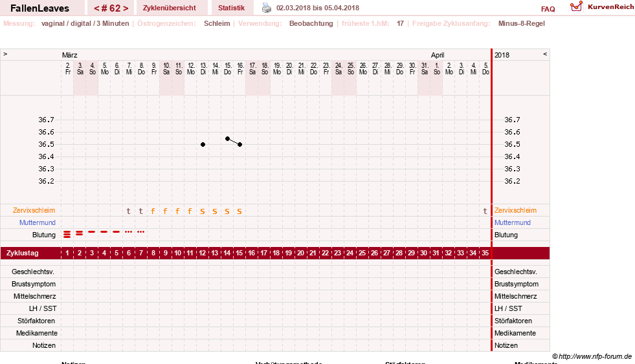Click the 'LH / SST' label left of chart
635x364 pixels.
click(x=43, y=308)
